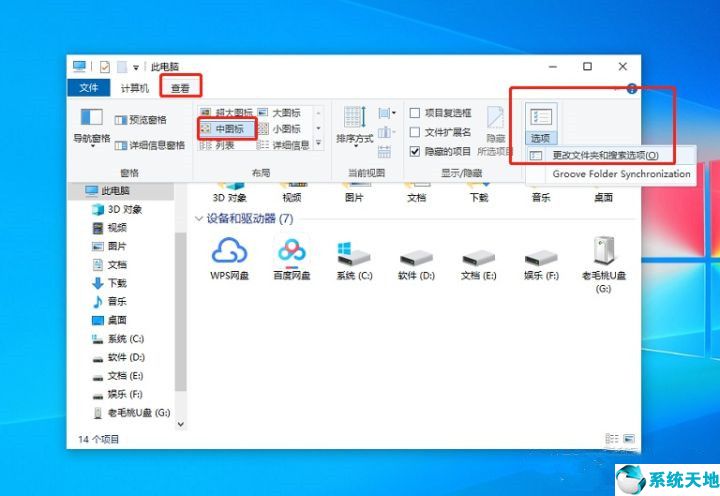Open the help question mark icon
This screenshot has width=720, height=496.
pyautogui.click(x=632, y=89)
